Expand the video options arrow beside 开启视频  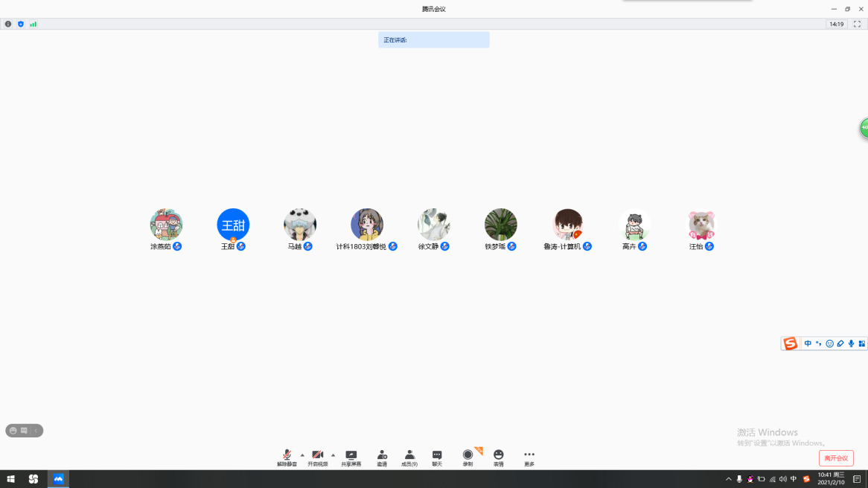tap(333, 455)
